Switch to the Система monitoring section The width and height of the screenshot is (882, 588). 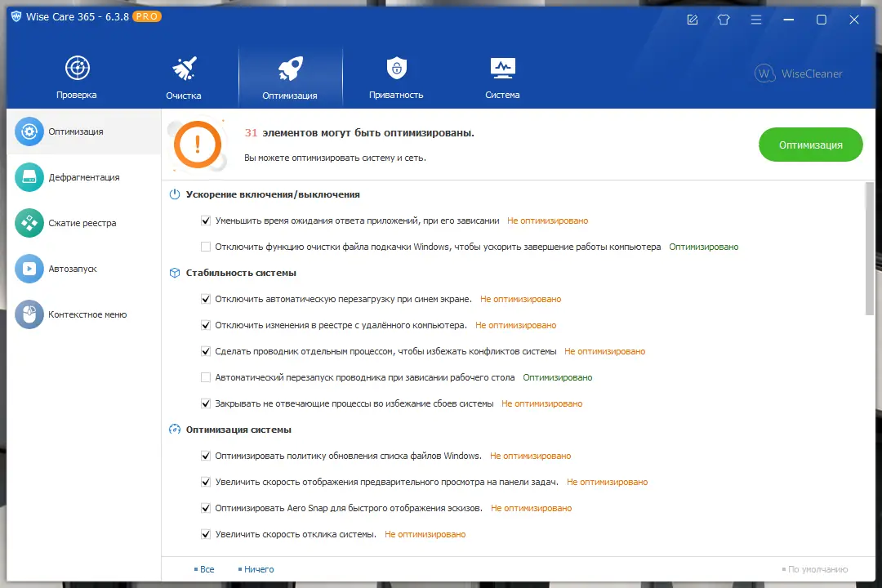pyautogui.click(x=501, y=75)
